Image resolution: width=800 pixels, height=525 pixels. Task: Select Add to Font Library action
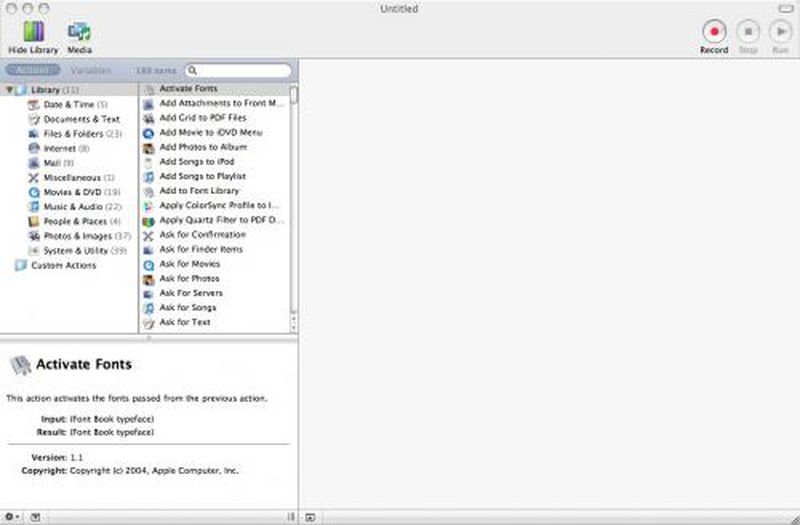point(214,191)
